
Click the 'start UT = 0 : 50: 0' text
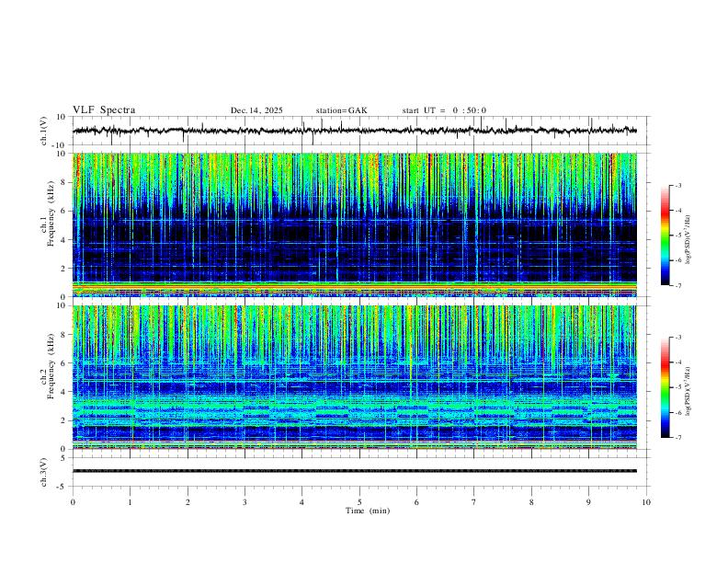(x=444, y=110)
